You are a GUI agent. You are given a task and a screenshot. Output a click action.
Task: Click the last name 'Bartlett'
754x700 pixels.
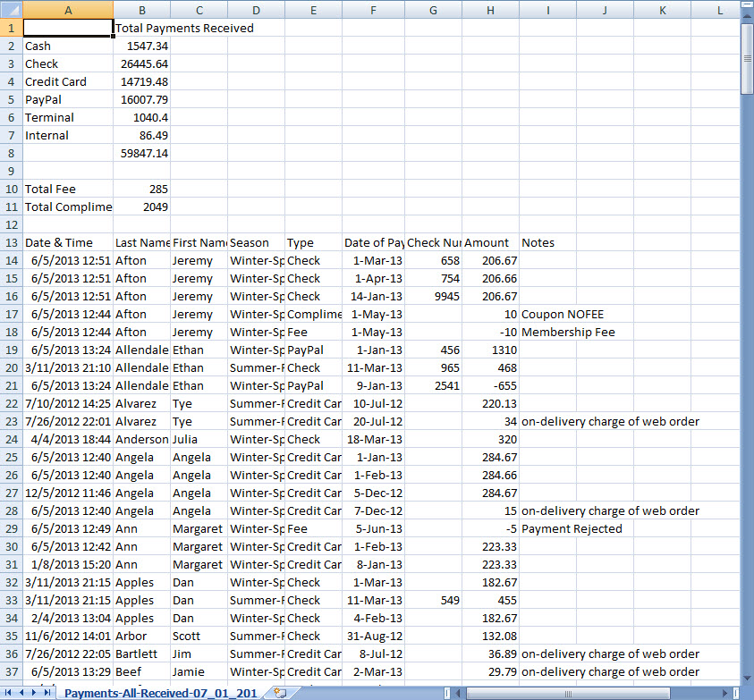142,654
